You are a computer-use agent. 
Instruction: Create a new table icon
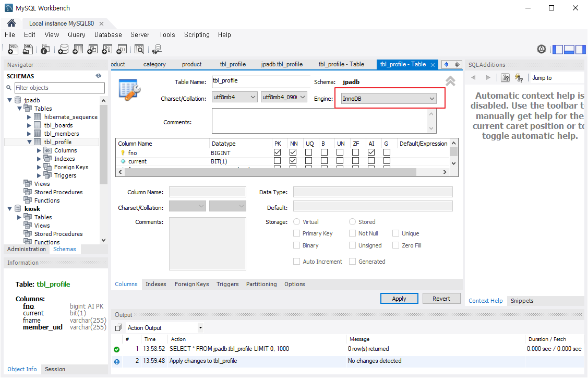78,49
